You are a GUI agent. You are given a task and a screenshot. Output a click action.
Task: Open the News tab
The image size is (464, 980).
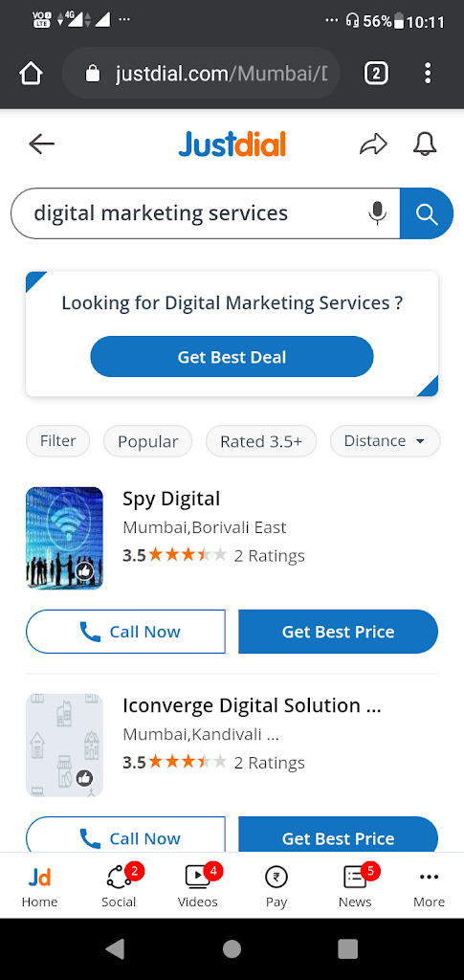tap(355, 885)
